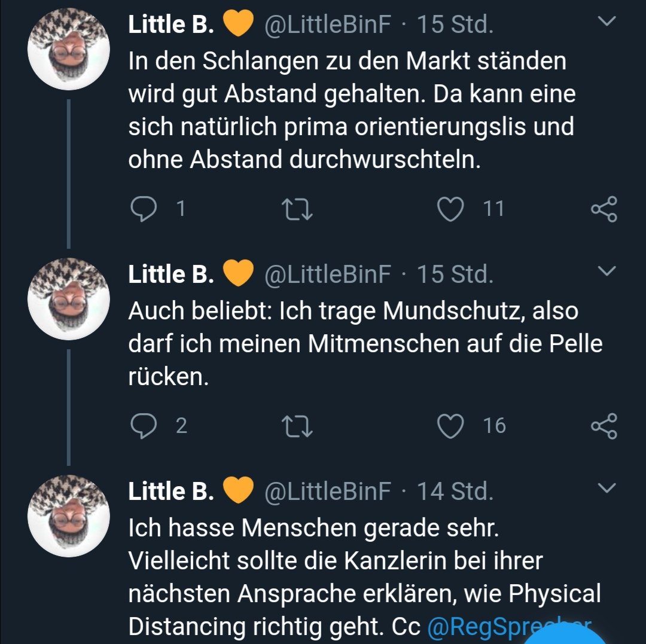Open options chevron on first tweet
The image size is (646, 644).
coord(607,23)
